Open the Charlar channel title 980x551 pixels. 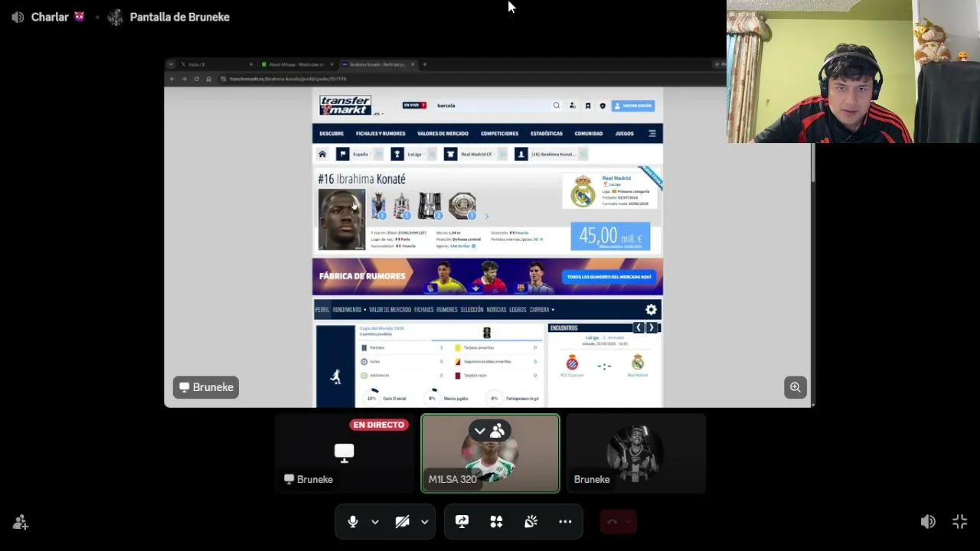[x=49, y=17]
